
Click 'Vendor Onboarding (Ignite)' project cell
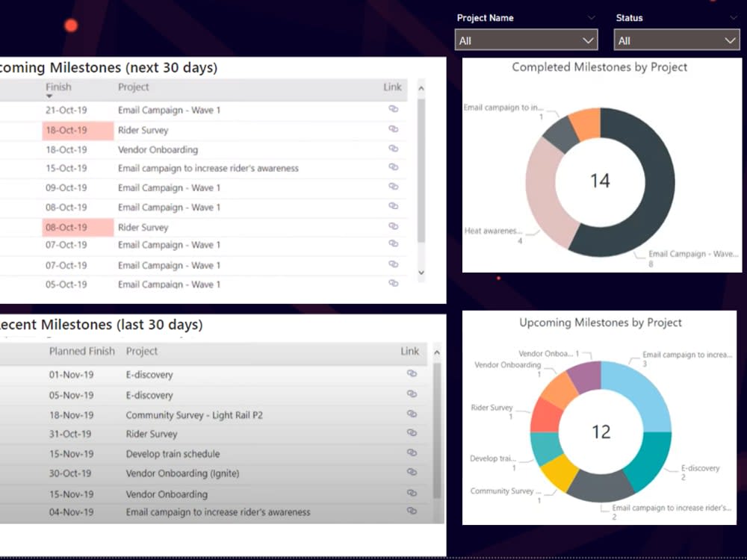(182, 474)
